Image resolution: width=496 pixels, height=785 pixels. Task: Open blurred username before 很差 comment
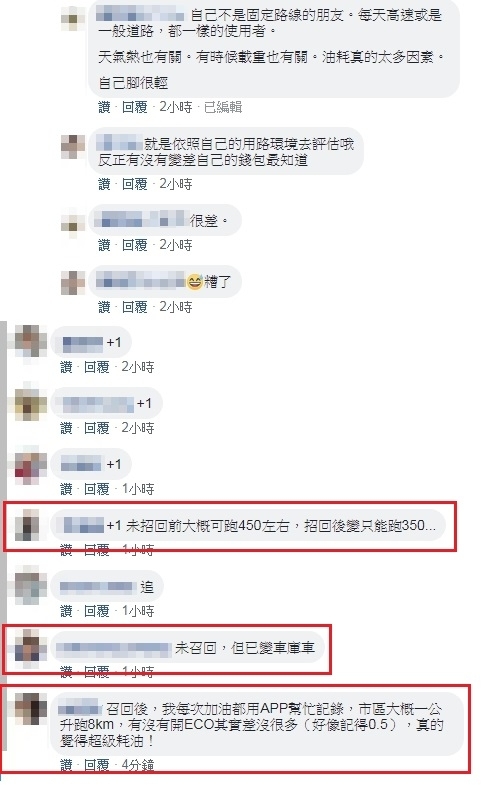140,220
